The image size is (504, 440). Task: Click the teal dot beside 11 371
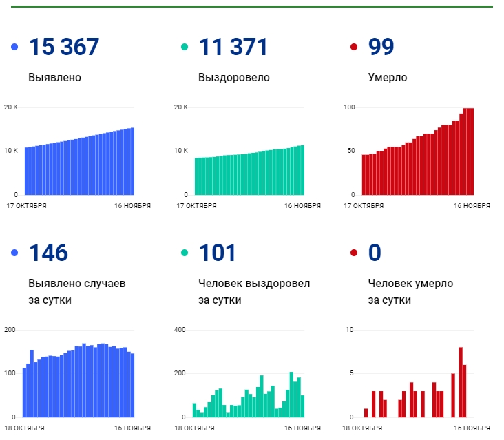tap(185, 47)
